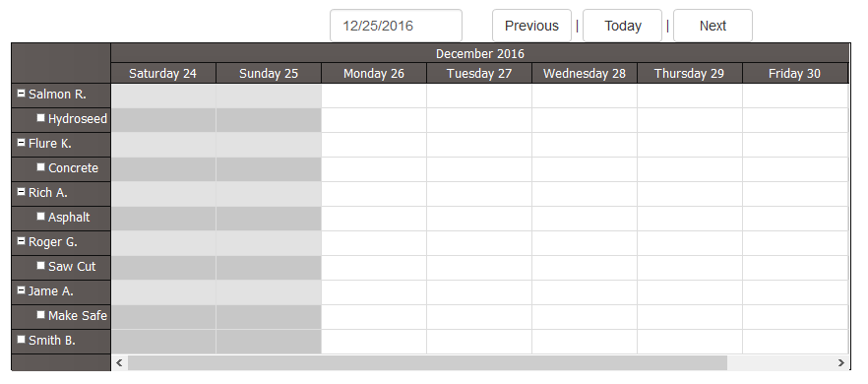Click the square icon beside Make Safe
868x384 pixels.
point(40,314)
